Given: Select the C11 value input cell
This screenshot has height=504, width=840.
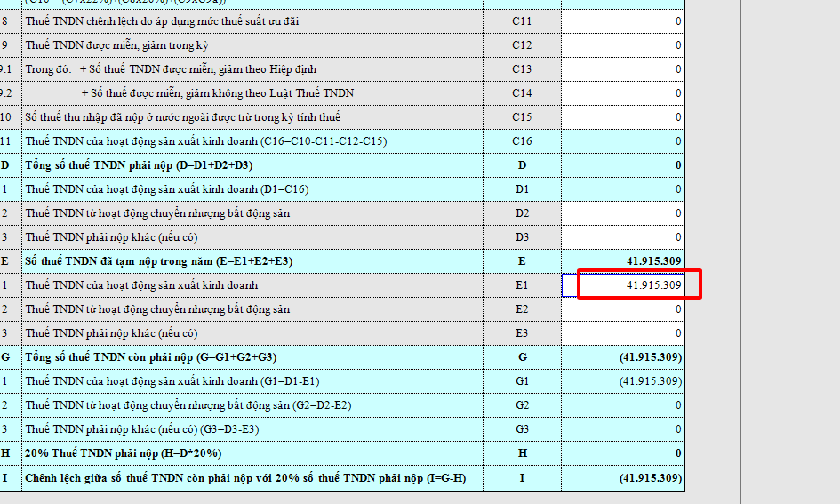Looking at the screenshot, I should click(624, 20).
